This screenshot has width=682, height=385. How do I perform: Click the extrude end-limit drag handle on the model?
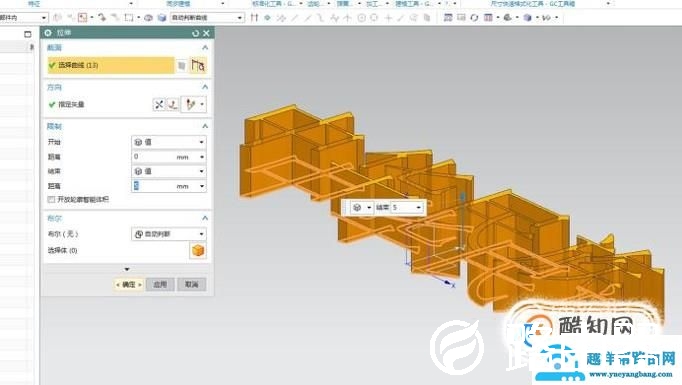coord(463,197)
